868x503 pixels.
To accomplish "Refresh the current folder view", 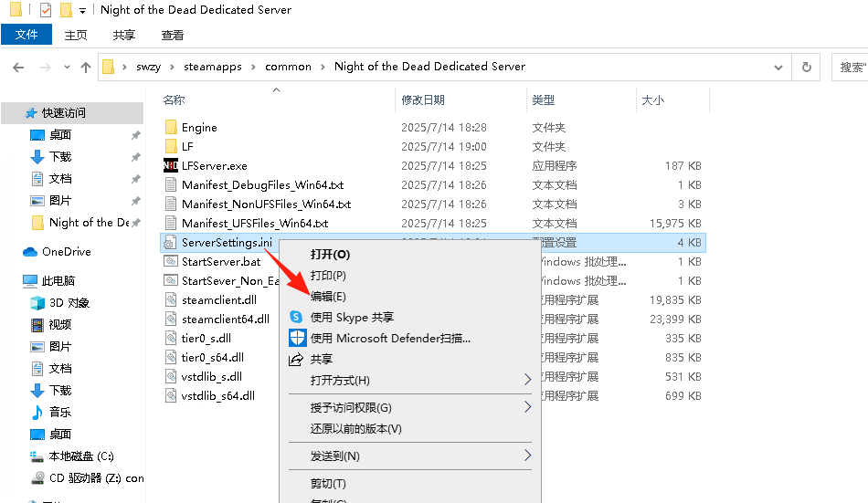I will [806, 67].
